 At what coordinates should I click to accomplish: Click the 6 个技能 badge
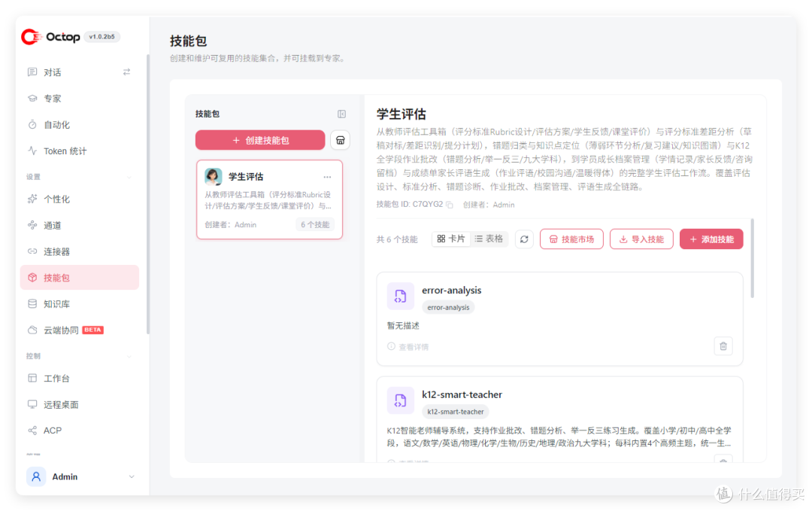pyautogui.click(x=315, y=225)
